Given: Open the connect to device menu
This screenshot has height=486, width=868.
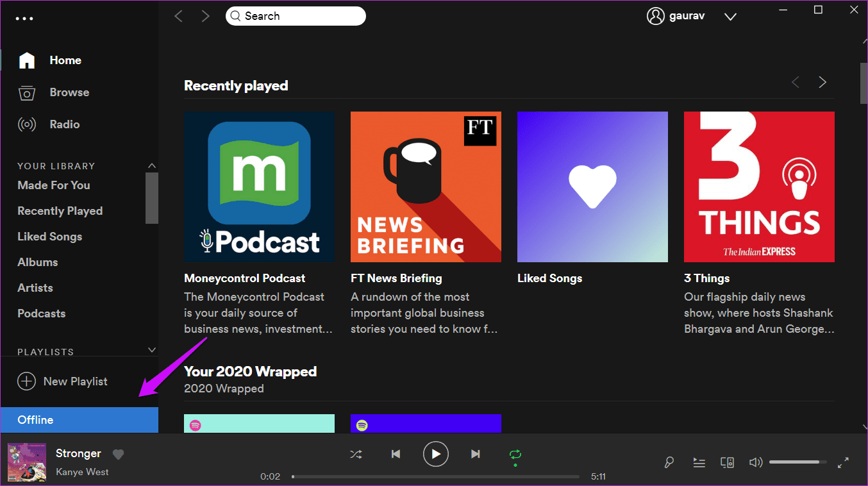Looking at the screenshot, I should 727,462.
